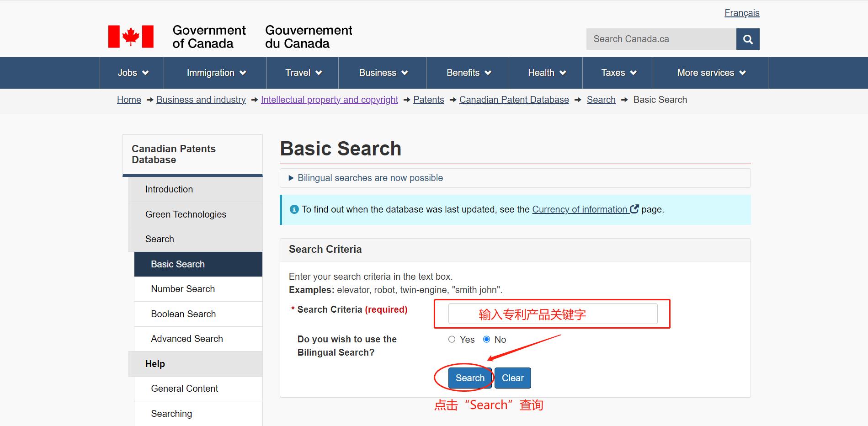
Task: Click the Search breadcrumb link
Action: [601, 100]
